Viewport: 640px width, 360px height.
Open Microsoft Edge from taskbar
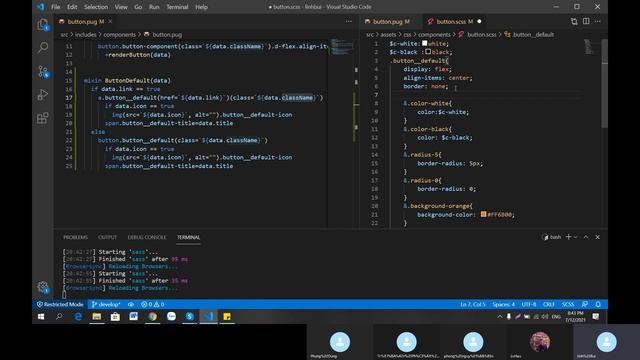pos(78,316)
